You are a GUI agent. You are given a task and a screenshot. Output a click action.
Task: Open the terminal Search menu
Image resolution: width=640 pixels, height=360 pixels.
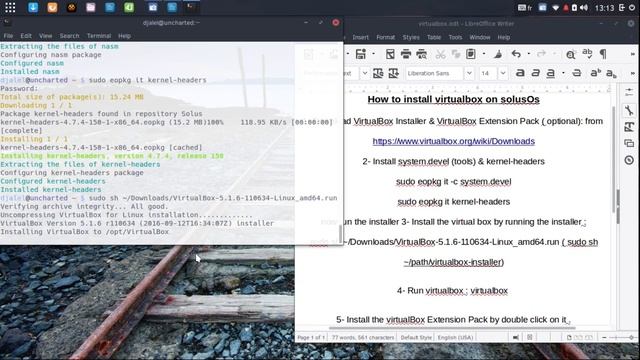tap(69, 36)
